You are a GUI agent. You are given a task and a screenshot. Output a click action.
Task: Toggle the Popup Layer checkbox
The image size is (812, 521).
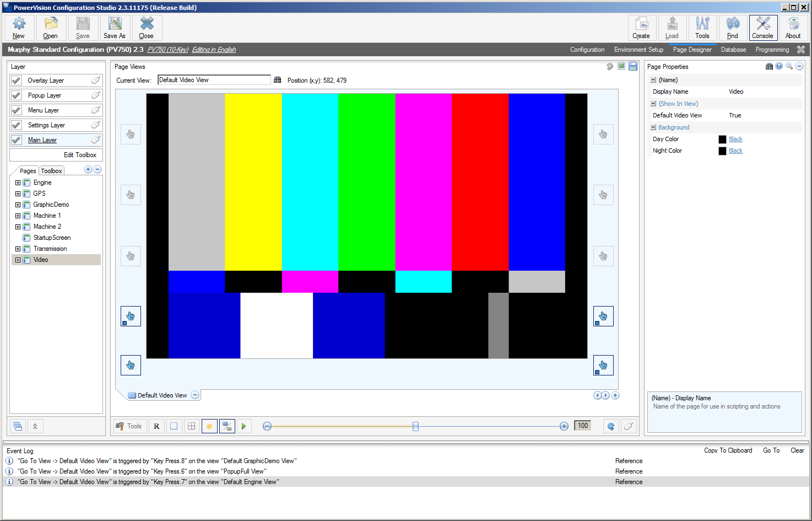(17, 95)
